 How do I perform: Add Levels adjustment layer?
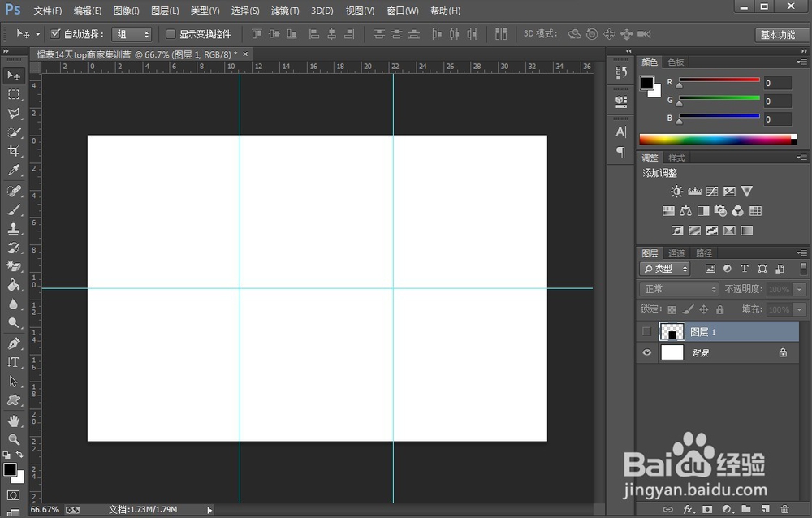pos(694,191)
